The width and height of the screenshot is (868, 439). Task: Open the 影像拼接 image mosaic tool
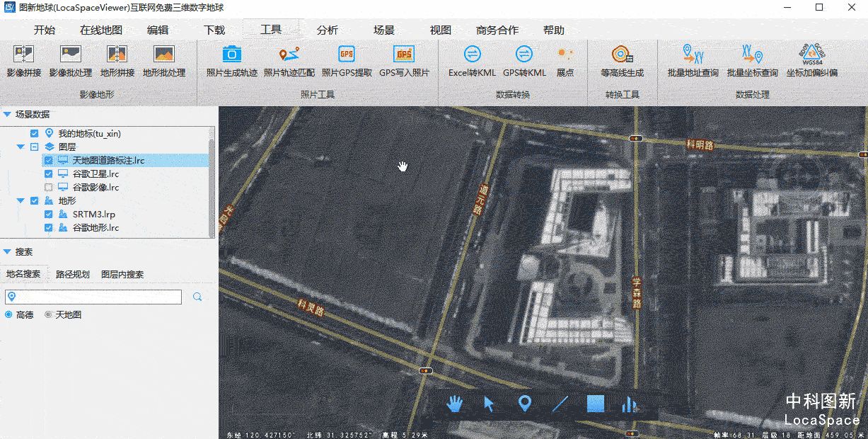[24, 61]
